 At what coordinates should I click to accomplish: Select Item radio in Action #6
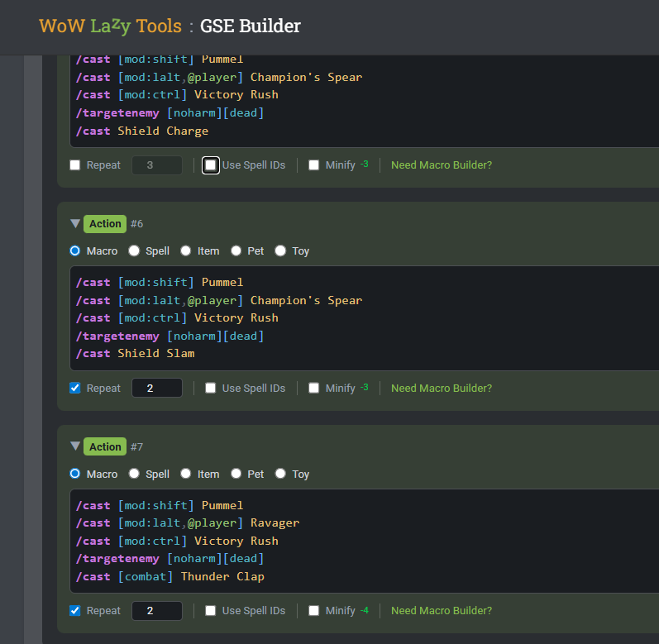186,250
